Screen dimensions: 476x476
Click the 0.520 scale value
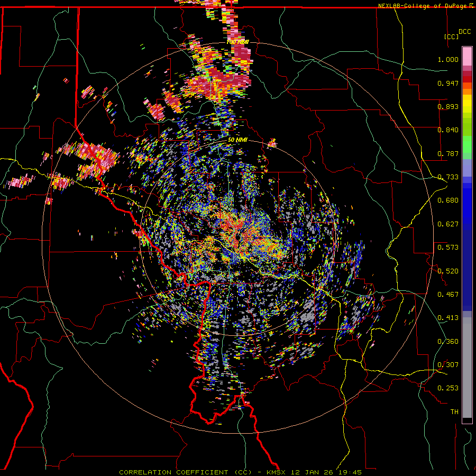click(x=448, y=271)
